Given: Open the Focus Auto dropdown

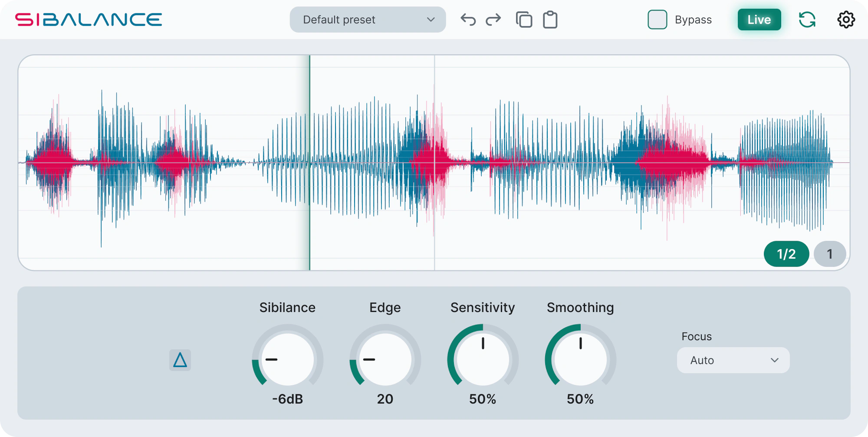Looking at the screenshot, I should tap(733, 360).
